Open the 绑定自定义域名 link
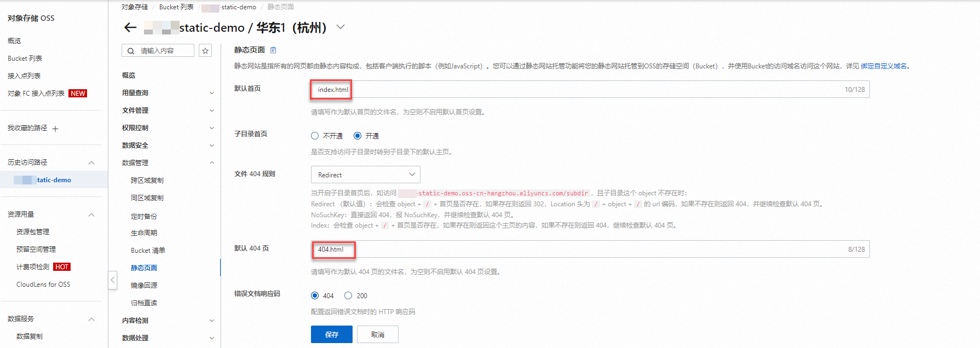This screenshot has width=980, height=348. pos(884,66)
